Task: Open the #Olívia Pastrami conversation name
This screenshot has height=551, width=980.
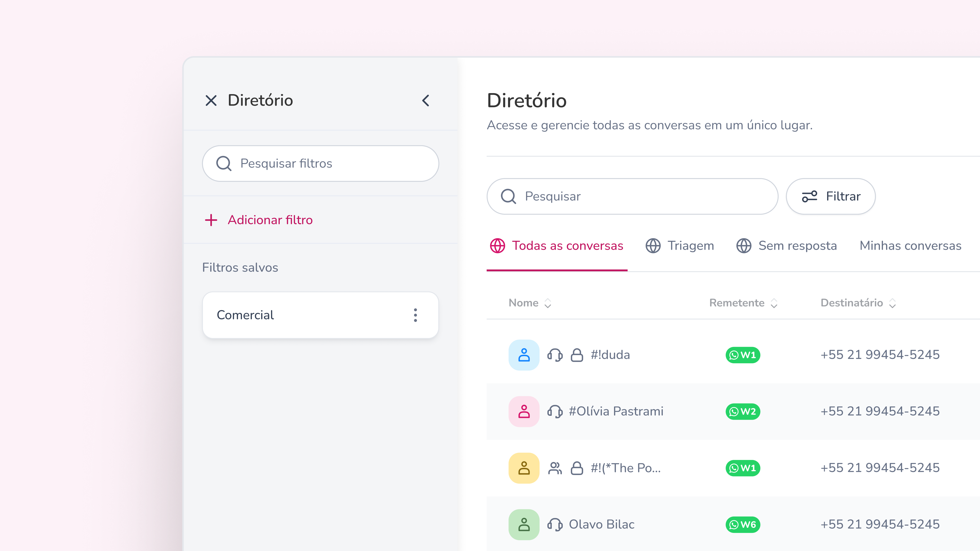Action: (x=616, y=411)
